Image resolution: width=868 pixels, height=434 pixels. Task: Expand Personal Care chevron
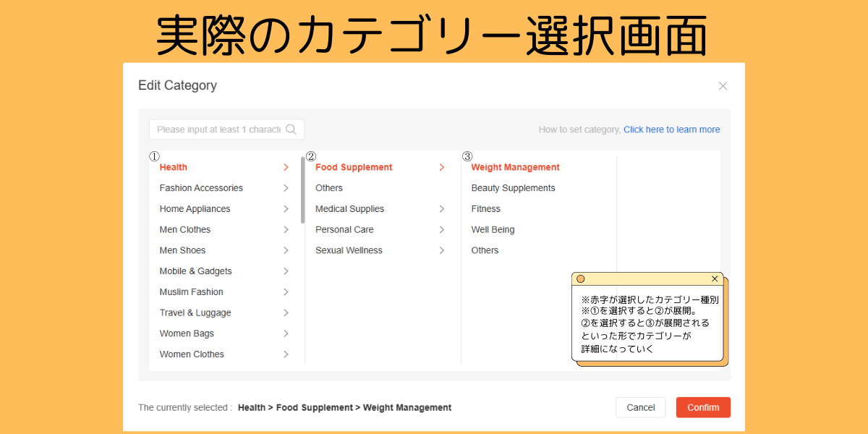tap(441, 230)
